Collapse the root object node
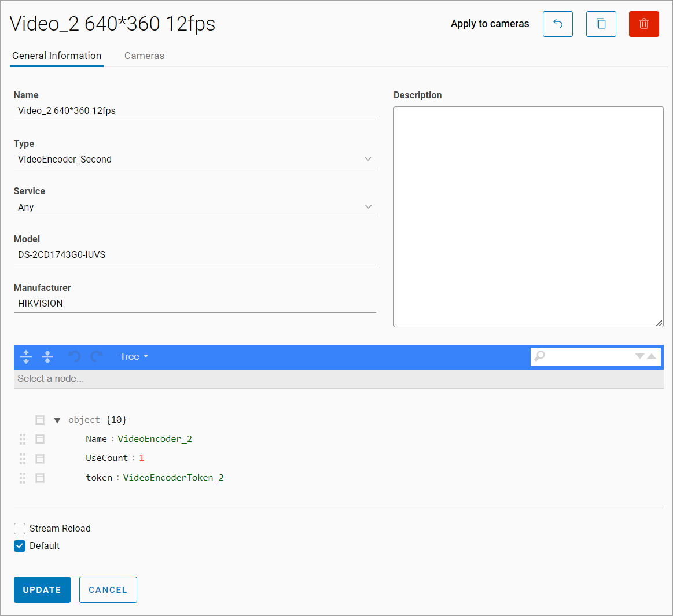This screenshot has height=616, width=673. click(x=57, y=420)
